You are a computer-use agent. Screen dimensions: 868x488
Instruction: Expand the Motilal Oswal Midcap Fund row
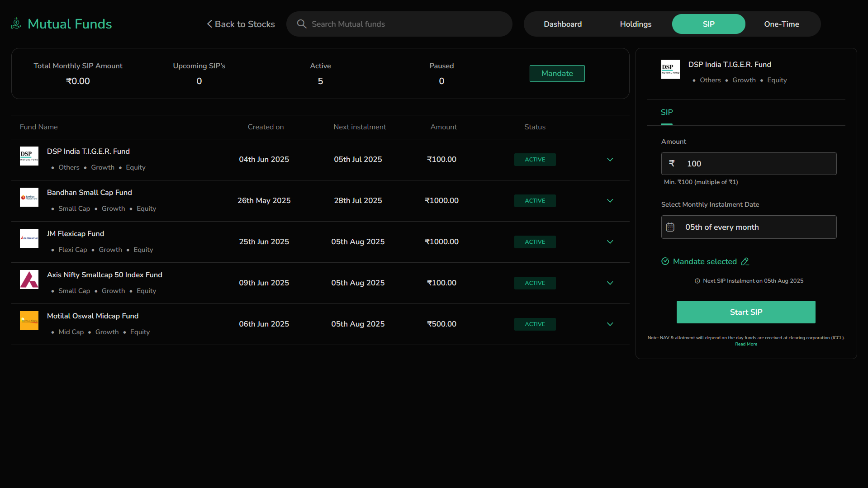pos(610,324)
